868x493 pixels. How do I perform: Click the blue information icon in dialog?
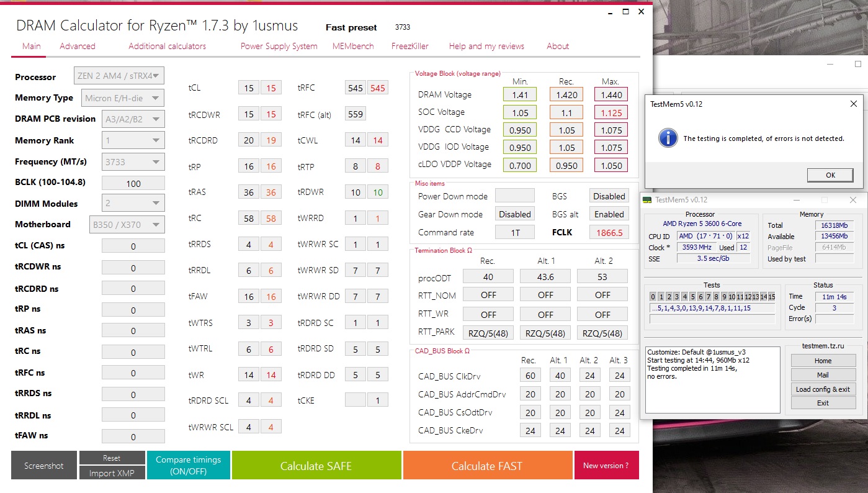[x=668, y=138]
